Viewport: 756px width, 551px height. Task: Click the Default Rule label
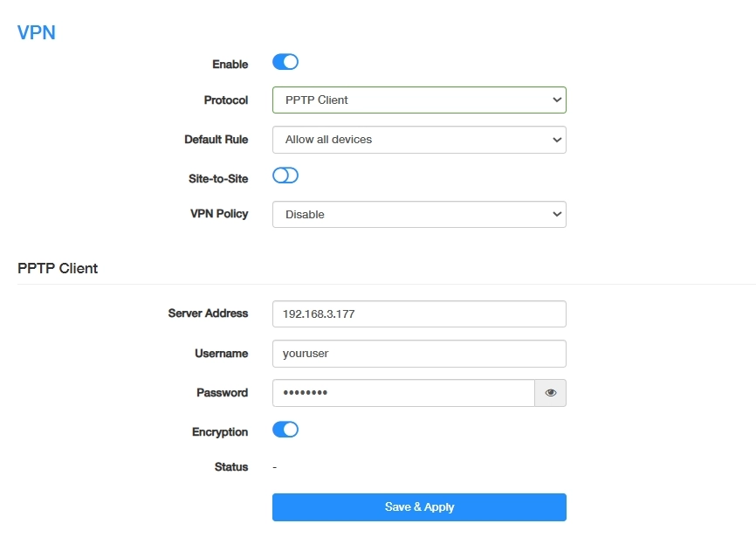coord(216,140)
